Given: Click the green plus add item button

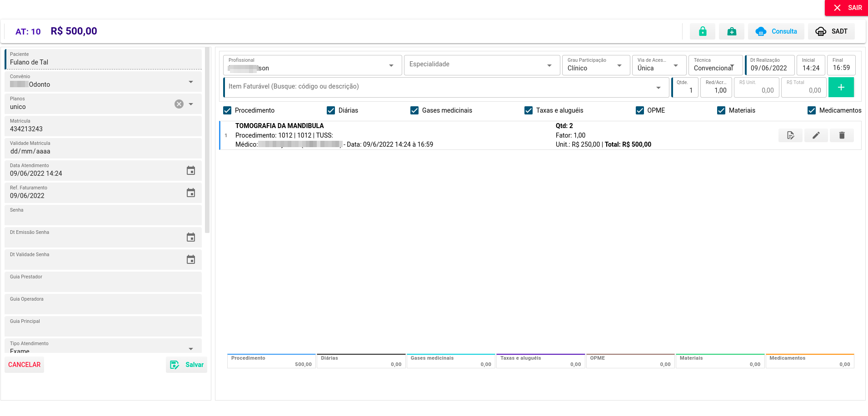Looking at the screenshot, I should coord(841,87).
